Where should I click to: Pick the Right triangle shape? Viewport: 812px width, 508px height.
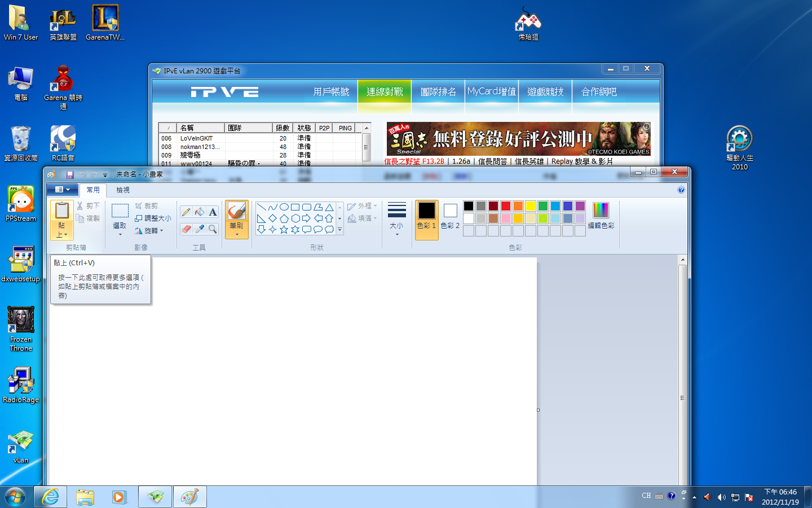pyautogui.click(x=262, y=218)
